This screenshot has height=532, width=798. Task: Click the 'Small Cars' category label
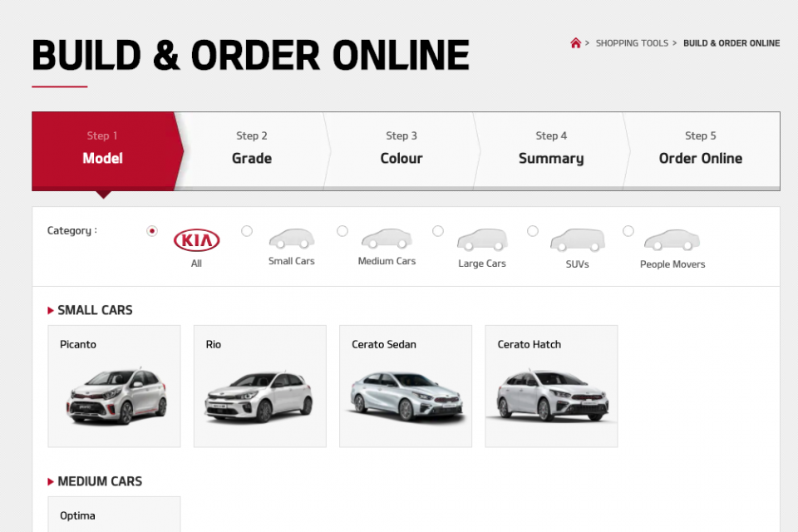(292, 261)
